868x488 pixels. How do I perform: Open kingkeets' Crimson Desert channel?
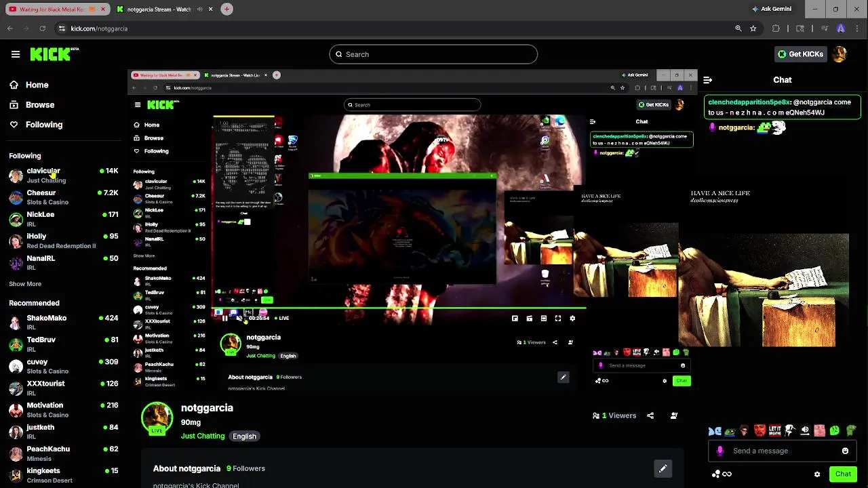pos(64,475)
